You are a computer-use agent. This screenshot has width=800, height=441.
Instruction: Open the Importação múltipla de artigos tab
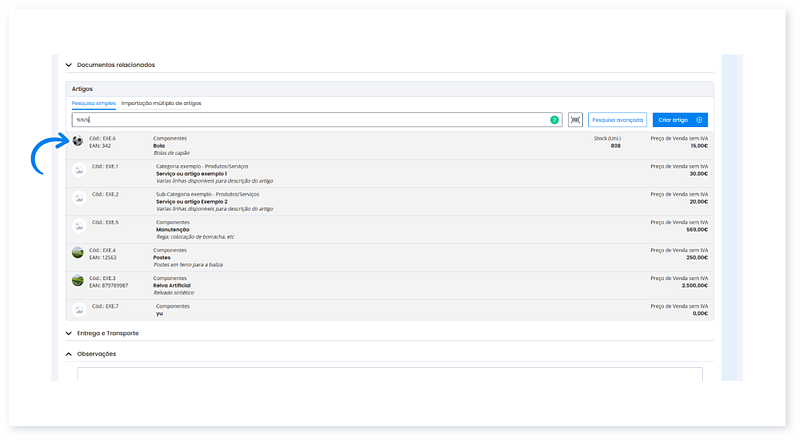[161, 103]
